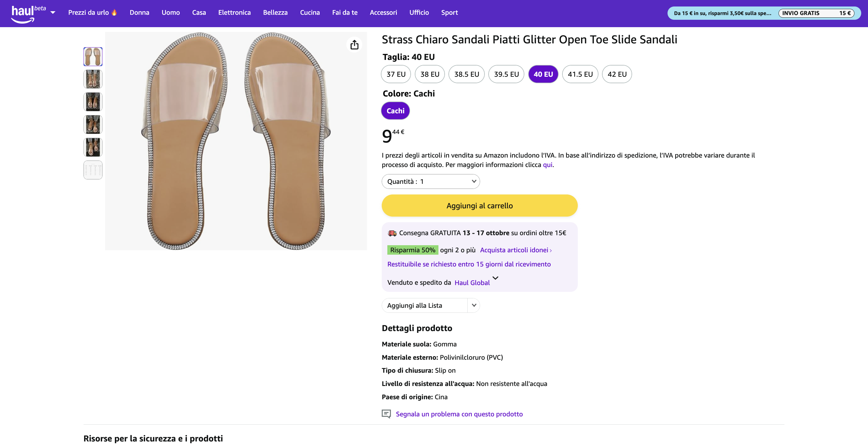This screenshot has height=445, width=868.
Task: Show the size chart thumbnail
Action: (93, 170)
